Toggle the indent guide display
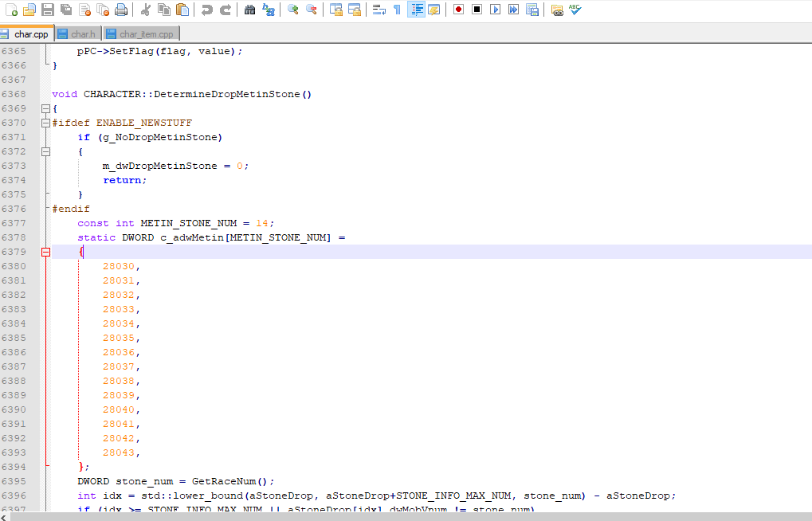 (x=416, y=10)
